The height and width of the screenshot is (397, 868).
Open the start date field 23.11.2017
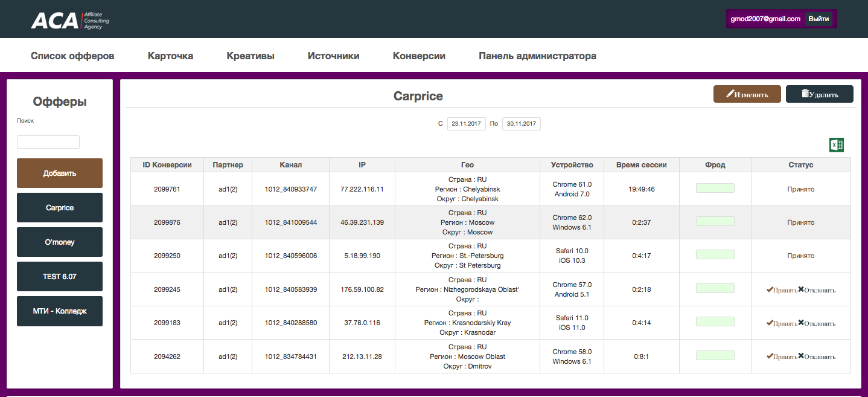click(x=466, y=124)
